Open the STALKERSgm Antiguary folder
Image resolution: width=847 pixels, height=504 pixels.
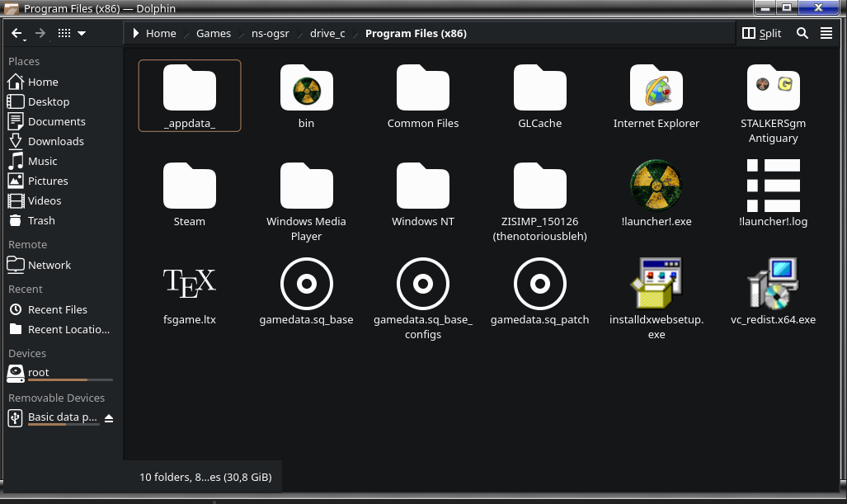pyautogui.click(x=773, y=87)
